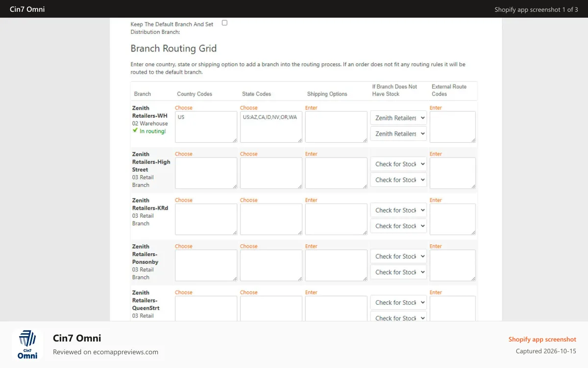Click the 02 Warehouse label
The image size is (588, 368).
click(150, 124)
